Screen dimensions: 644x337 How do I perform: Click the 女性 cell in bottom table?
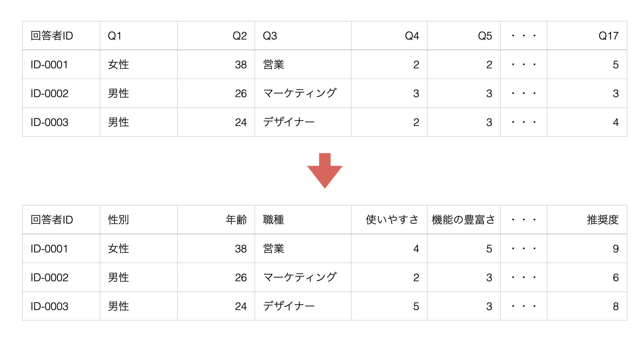pyautogui.click(x=138, y=248)
